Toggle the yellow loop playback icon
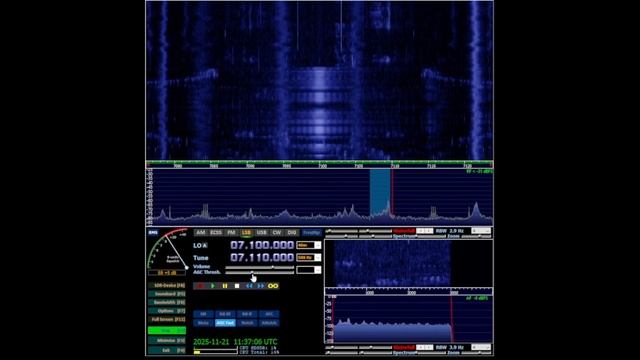 pos(273,286)
